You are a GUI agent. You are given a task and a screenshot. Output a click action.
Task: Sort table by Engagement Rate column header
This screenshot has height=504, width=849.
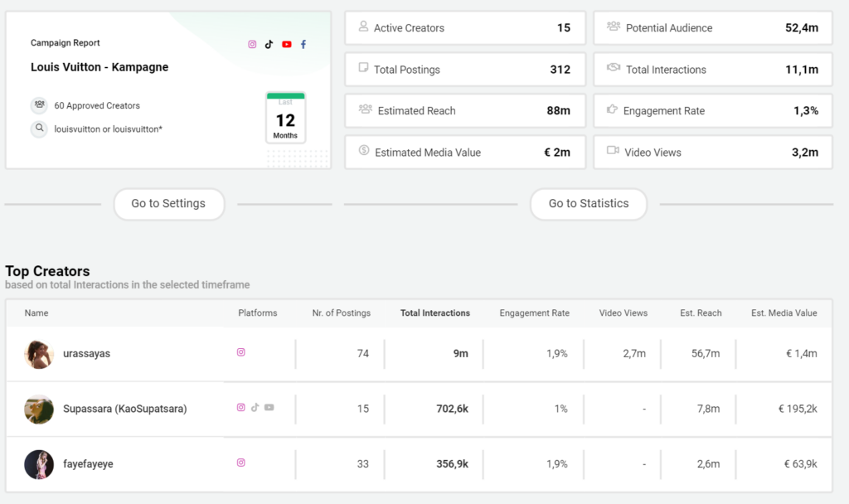pos(534,313)
